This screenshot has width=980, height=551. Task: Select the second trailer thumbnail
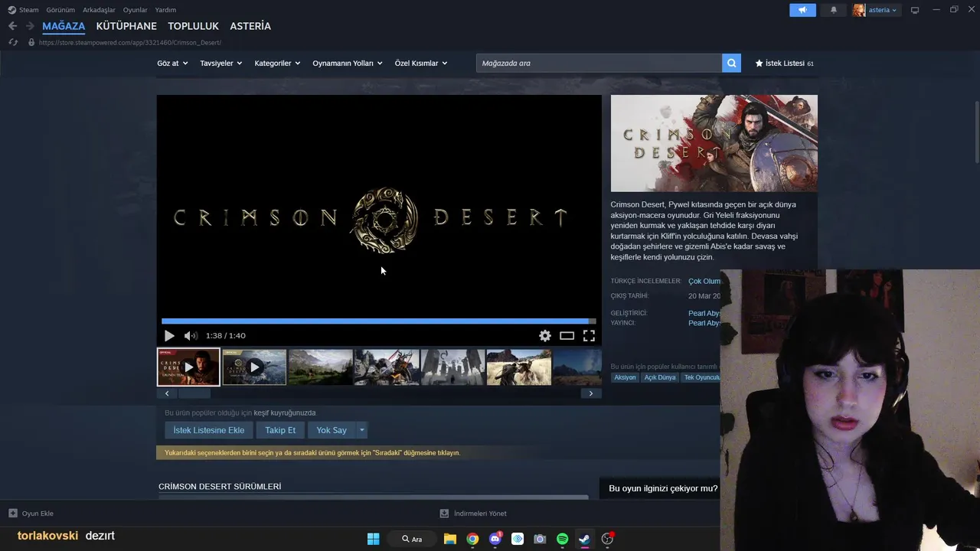pyautogui.click(x=254, y=367)
